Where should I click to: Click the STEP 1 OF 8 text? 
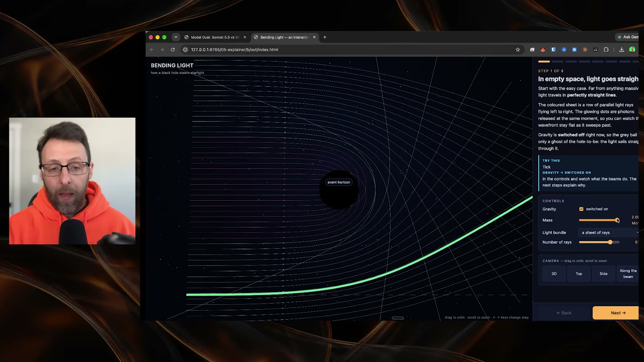coord(551,71)
